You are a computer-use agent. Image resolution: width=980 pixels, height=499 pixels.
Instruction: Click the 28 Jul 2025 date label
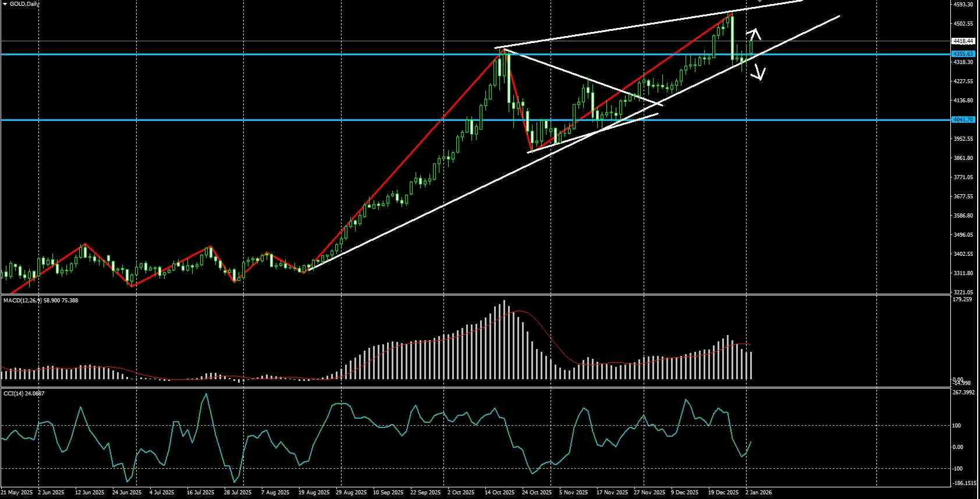pyautogui.click(x=238, y=493)
